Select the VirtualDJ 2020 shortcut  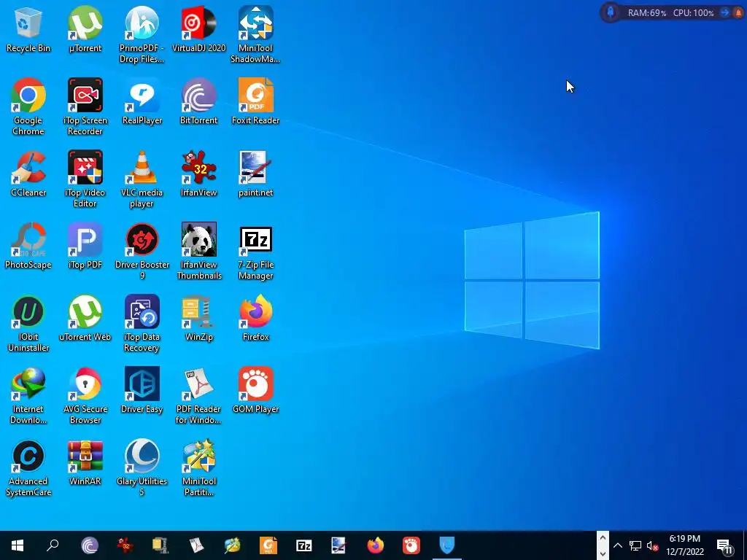coord(198,29)
